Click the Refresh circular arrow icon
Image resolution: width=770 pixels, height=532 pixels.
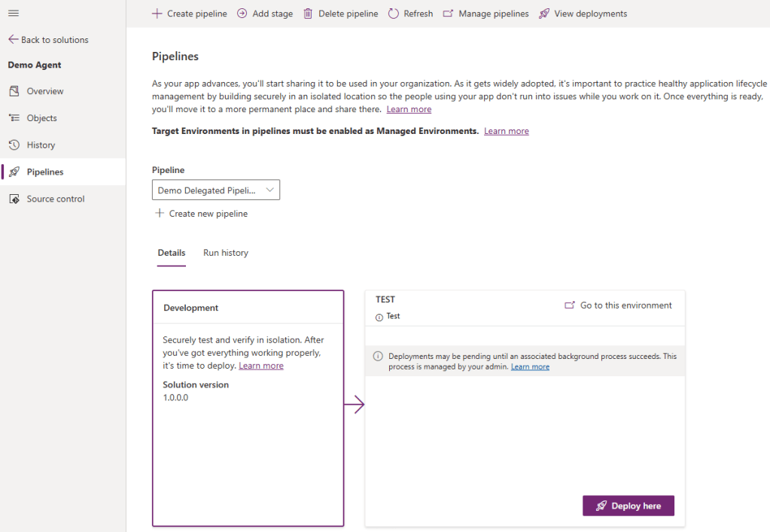click(x=394, y=14)
